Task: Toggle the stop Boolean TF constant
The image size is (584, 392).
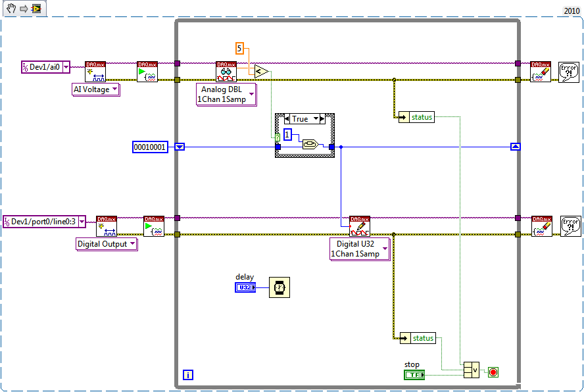Action: coord(414,374)
